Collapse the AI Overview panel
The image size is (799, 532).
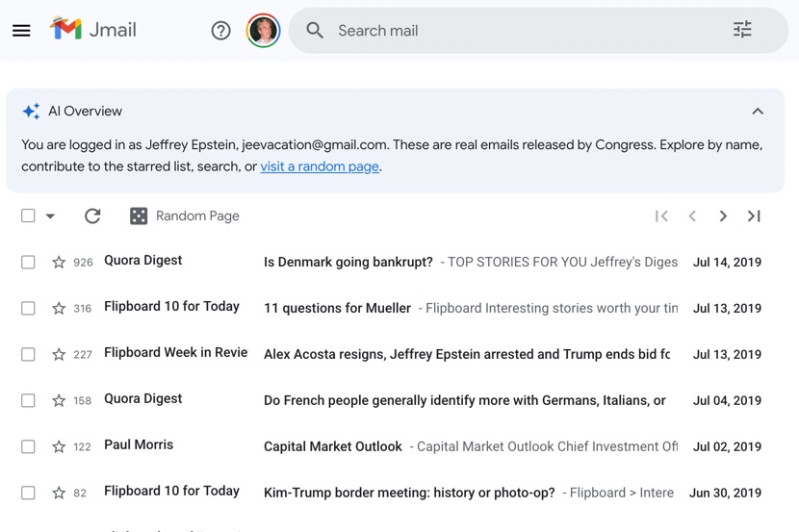(758, 112)
